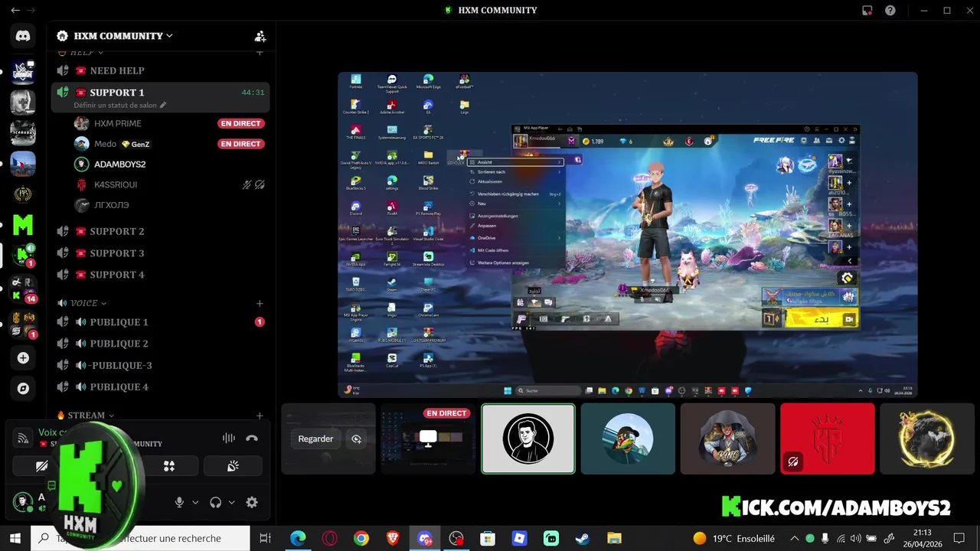Pop out the stream next to Regarder
The height and width of the screenshot is (551, 980).
[x=356, y=439]
